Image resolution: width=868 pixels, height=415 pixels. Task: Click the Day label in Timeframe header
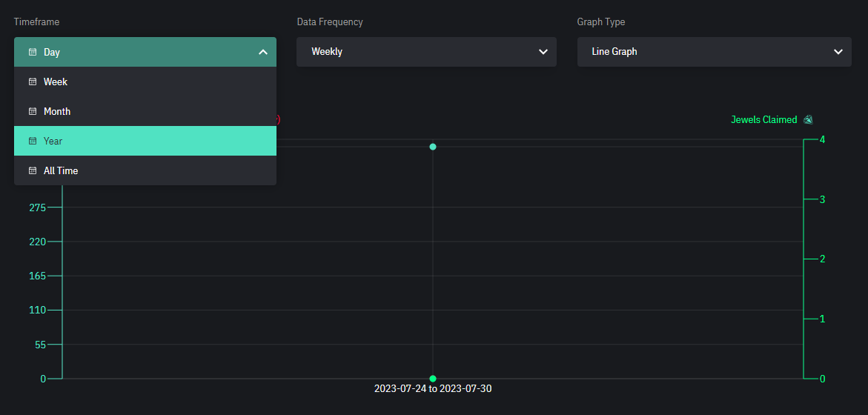(x=52, y=52)
